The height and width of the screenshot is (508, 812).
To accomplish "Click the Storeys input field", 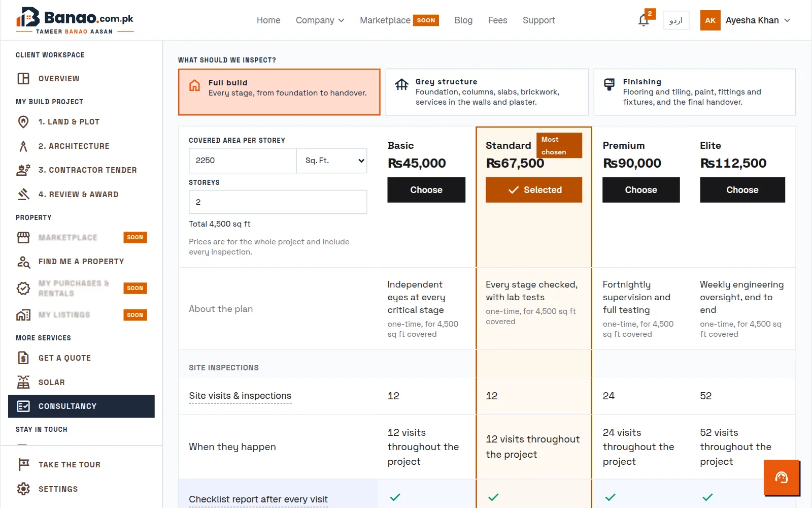I will coord(278,202).
